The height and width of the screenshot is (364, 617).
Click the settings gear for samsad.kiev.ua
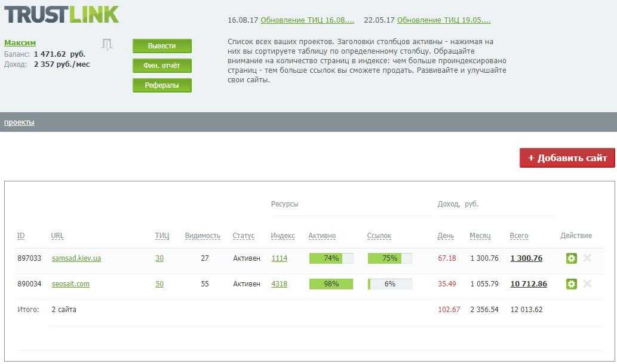(x=571, y=258)
